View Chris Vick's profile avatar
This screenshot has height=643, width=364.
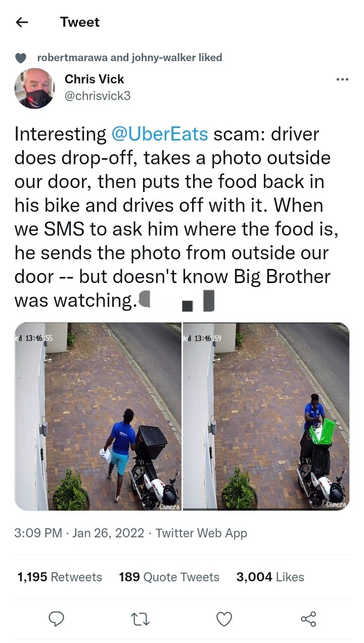pos(34,88)
